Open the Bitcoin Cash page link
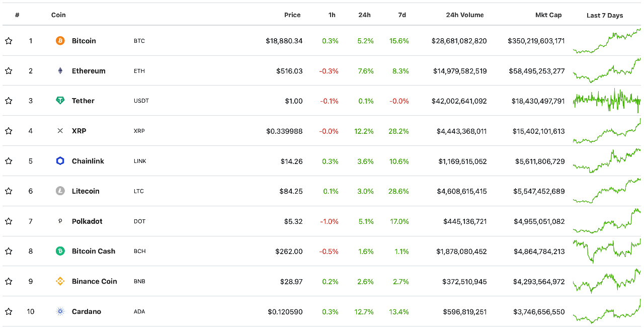Viewport: 644px width, 328px height. (x=94, y=251)
